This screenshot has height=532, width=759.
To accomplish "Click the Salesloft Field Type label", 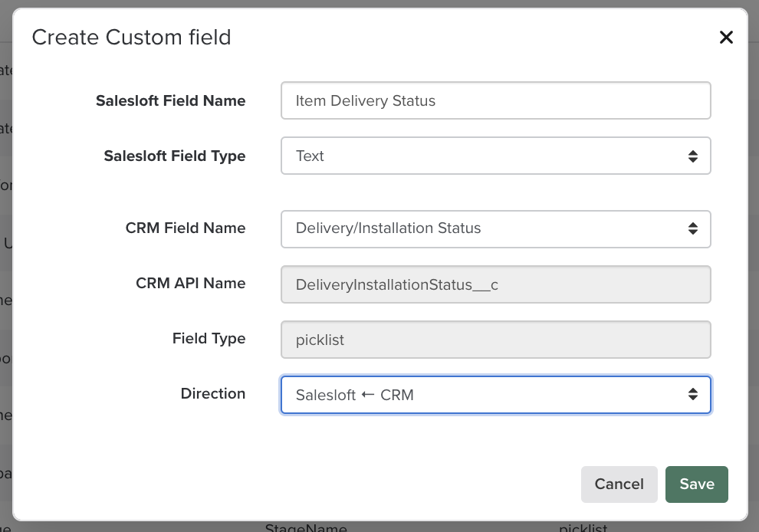I will click(x=174, y=156).
